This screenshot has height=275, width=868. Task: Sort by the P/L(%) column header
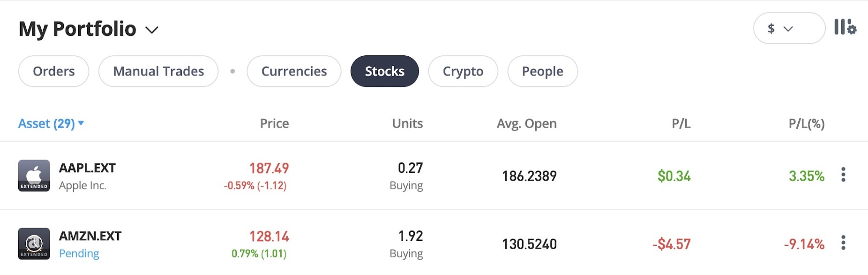(x=807, y=123)
